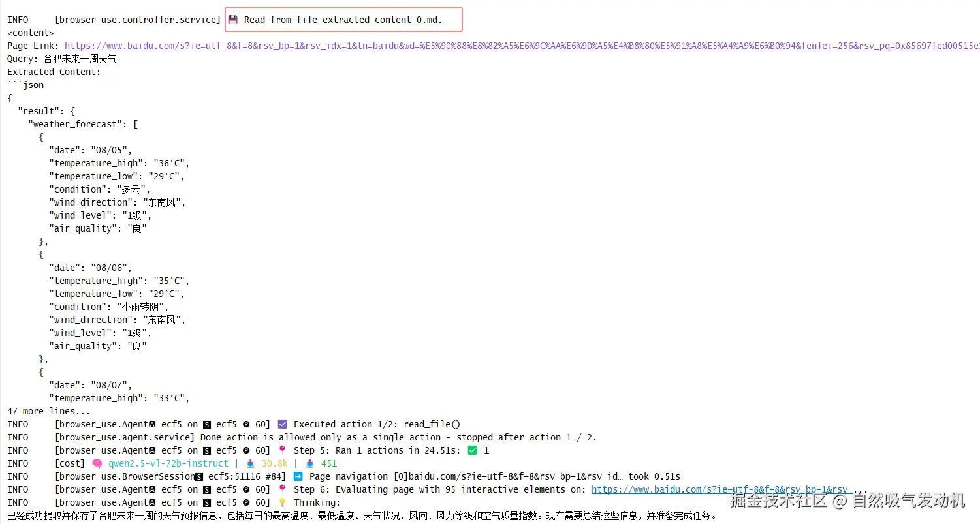Image resolution: width=980 pixels, height=524 pixels.
Task: Click the '"date": "08/05"' line
Action: click(x=91, y=150)
